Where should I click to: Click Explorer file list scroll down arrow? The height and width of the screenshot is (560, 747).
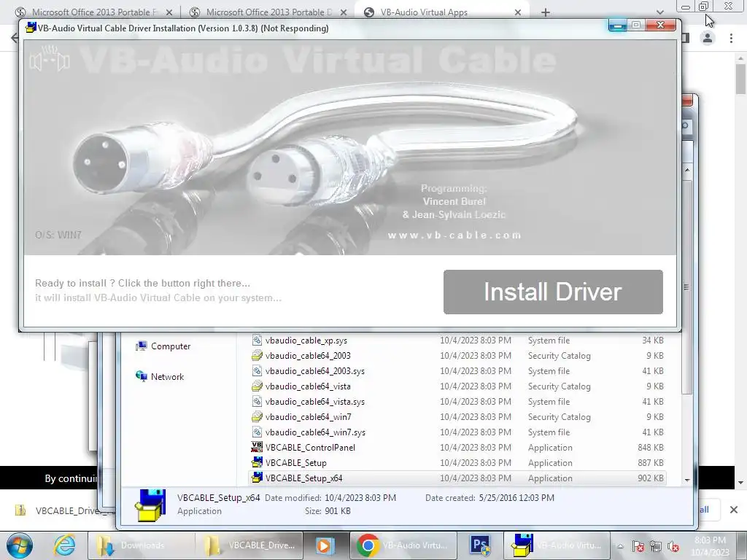[x=687, y=480]
